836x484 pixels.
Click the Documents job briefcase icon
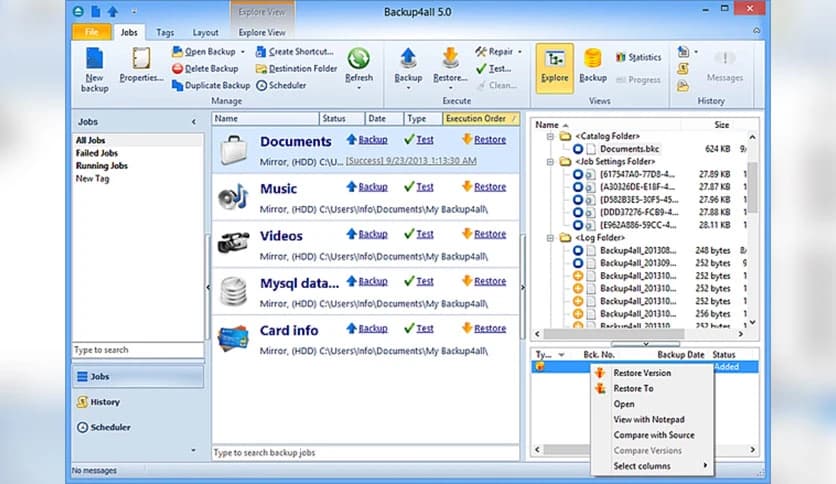point(234,150)
